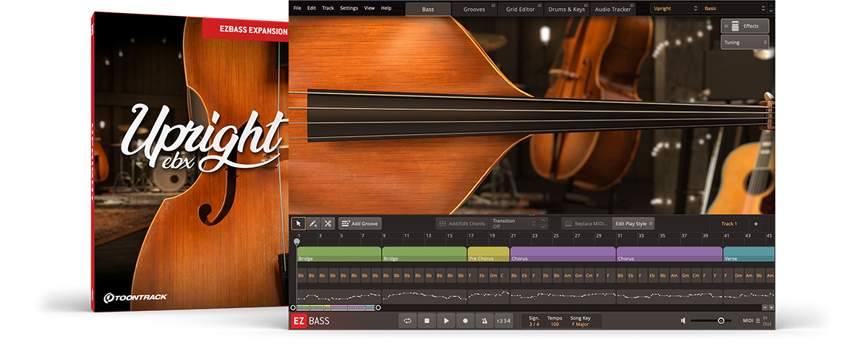
Task: Select the pencil draw tool
Action: (313, 224)
